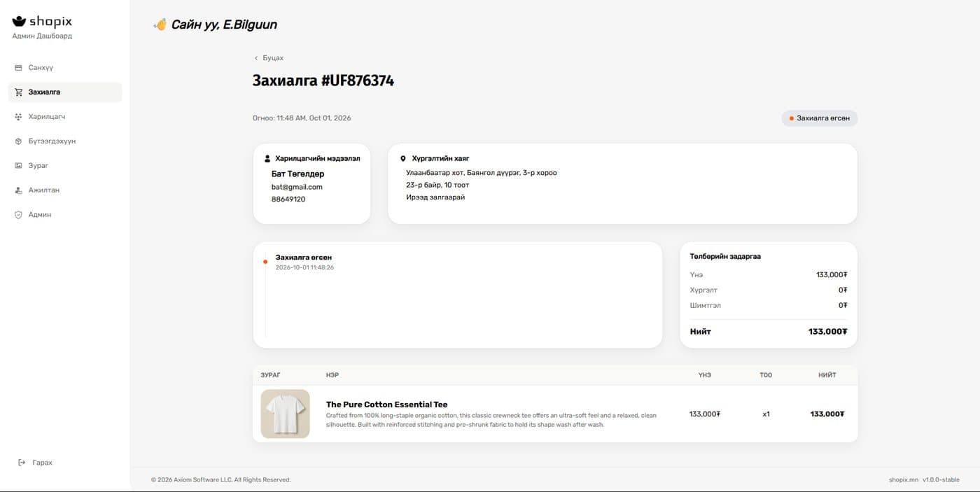Click the Ажилтан staff icon

coord(18,190)
